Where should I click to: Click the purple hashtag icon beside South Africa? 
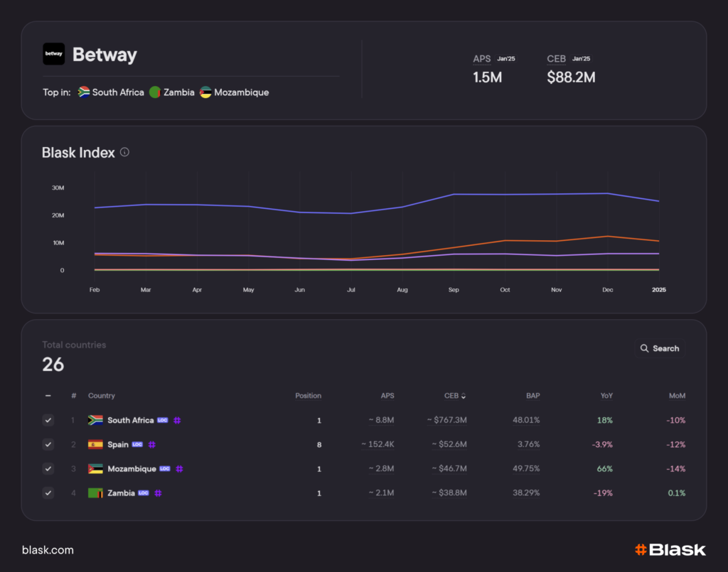tap(177, 421)
